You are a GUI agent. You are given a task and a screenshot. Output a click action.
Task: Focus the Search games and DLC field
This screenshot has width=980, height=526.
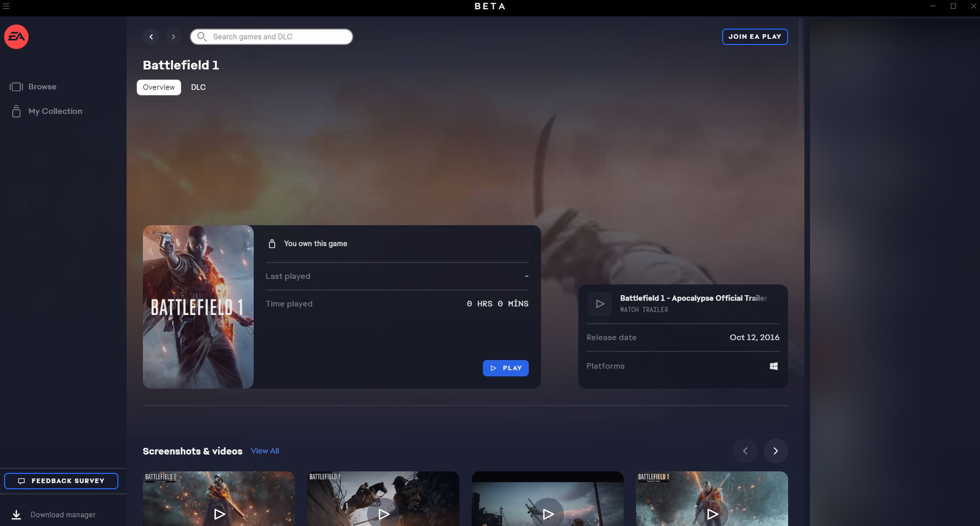pyautogui.click(x=272, y=37)
